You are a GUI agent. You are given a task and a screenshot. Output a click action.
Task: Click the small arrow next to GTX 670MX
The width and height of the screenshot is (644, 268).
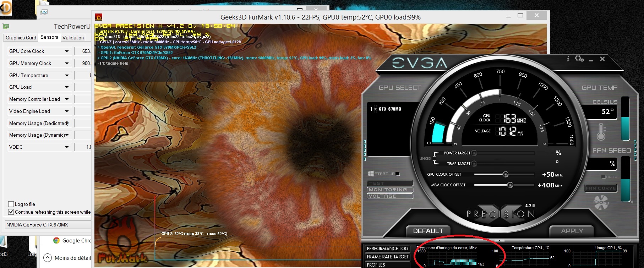click(x=376, y=109)
